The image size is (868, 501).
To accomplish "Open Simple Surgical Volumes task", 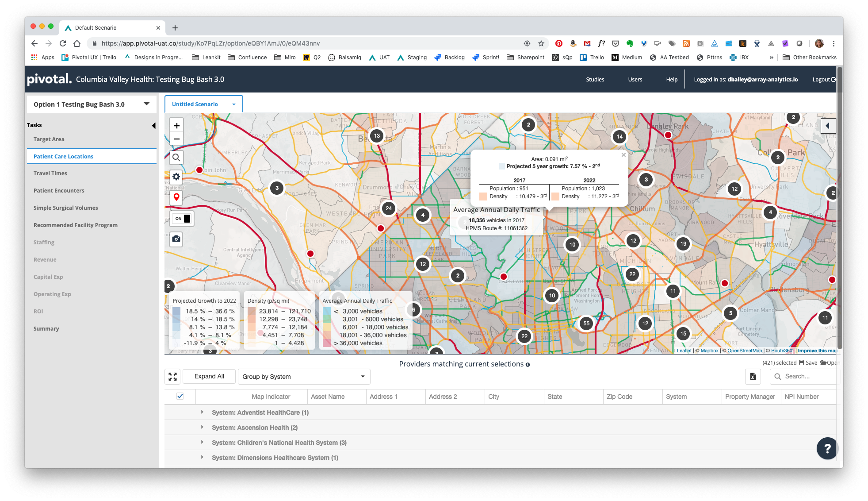I will click(x=66, y=208).
